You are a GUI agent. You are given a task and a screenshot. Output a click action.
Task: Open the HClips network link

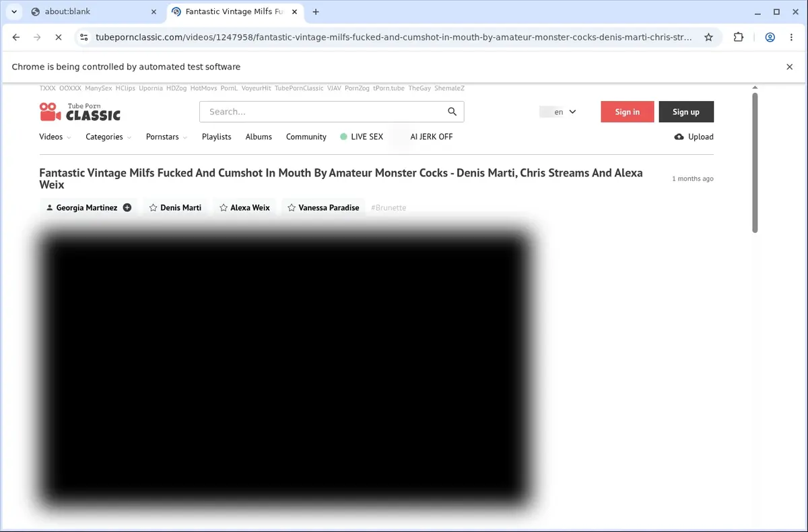(125, 88)
